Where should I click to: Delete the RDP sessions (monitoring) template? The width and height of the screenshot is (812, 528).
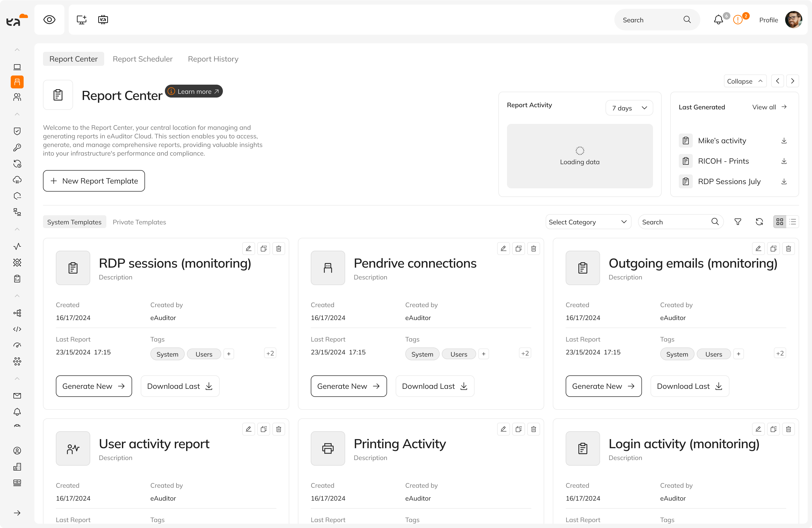click(278, 249)
